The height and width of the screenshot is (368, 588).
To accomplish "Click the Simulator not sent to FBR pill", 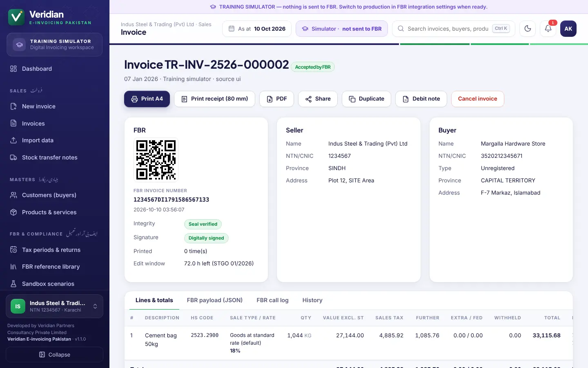I will [x=342, y=29].
